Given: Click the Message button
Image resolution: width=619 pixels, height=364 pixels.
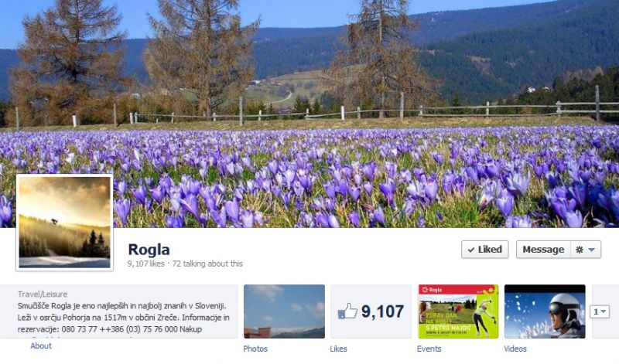Looking at the screenshot, I should [x=543, y=250].
